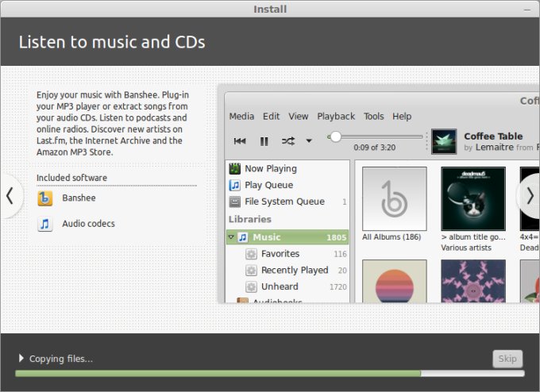Select the All Albums thumbnail
This screenshot has height=392, width=540.
coord(394,198)
